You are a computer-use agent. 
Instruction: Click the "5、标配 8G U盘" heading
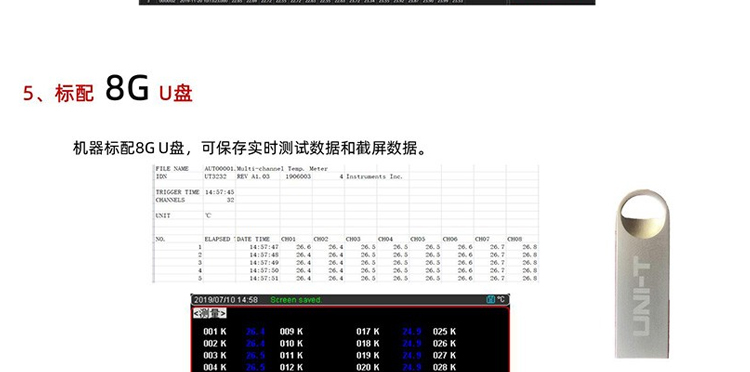[108, 89]
